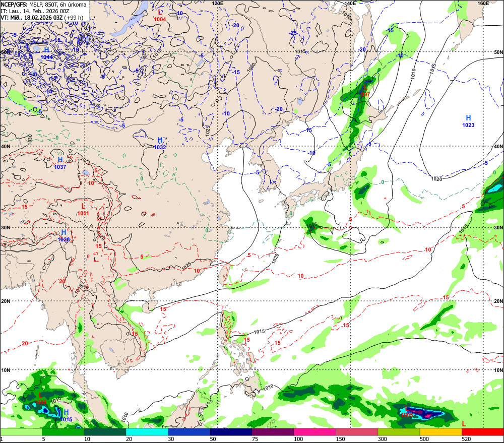
Task: Click the red above-520 legend swatch
Action: 483,432
